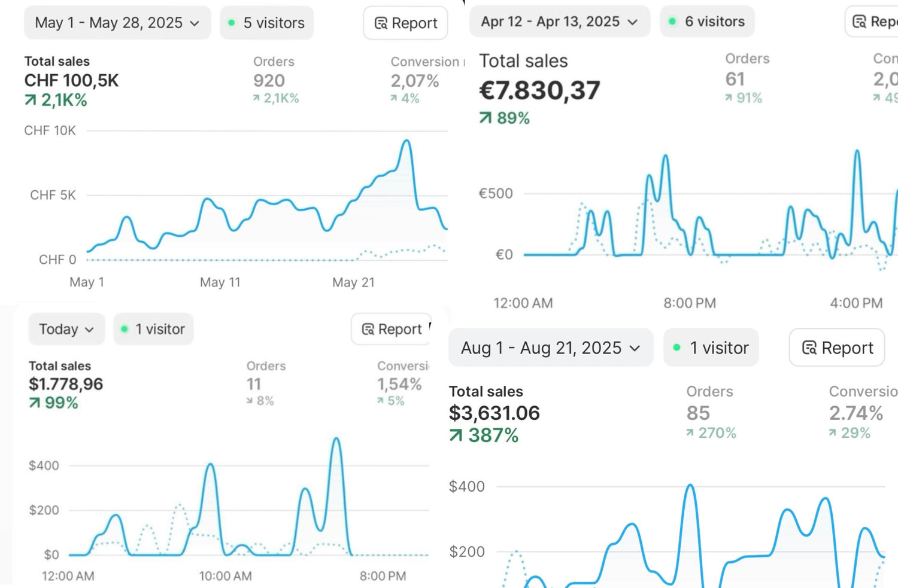Click the €500 axis label
The width and height of the screenshot is (898, 588).
[x=496, y=193]
